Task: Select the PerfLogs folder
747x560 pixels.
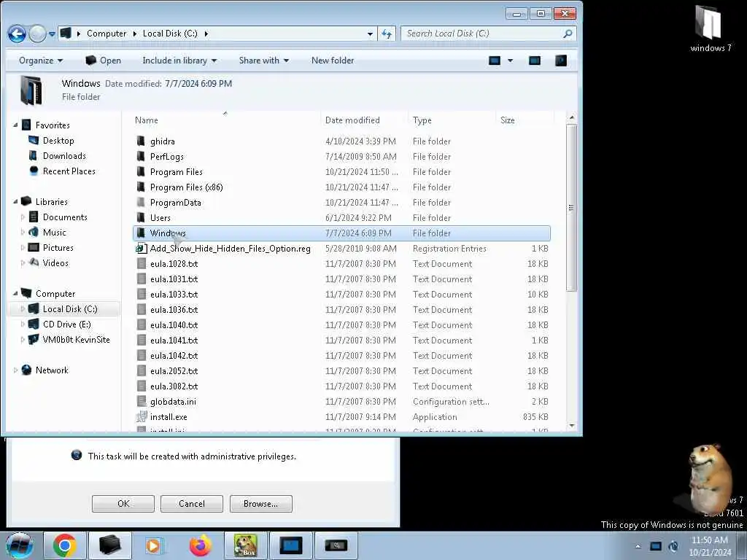Action: [x=341, y=156]
